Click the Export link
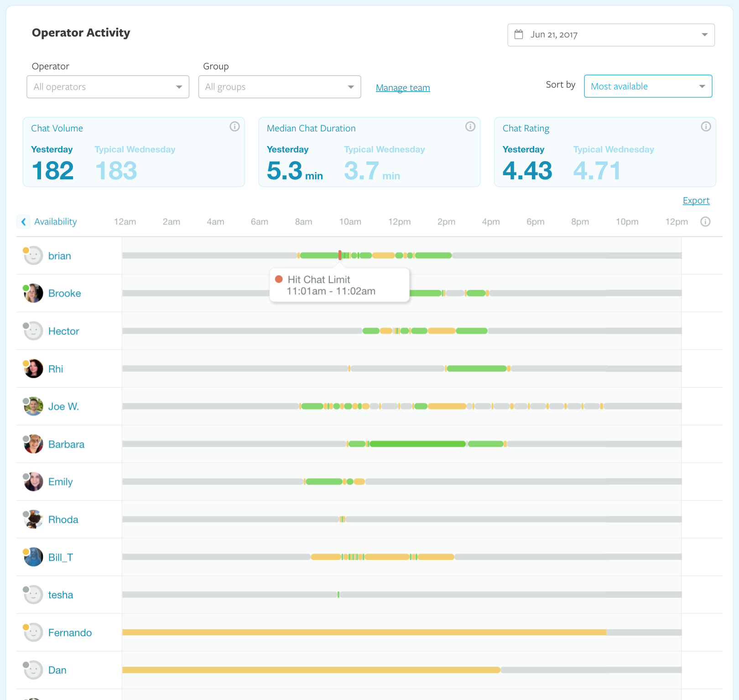 pos(696,200)
